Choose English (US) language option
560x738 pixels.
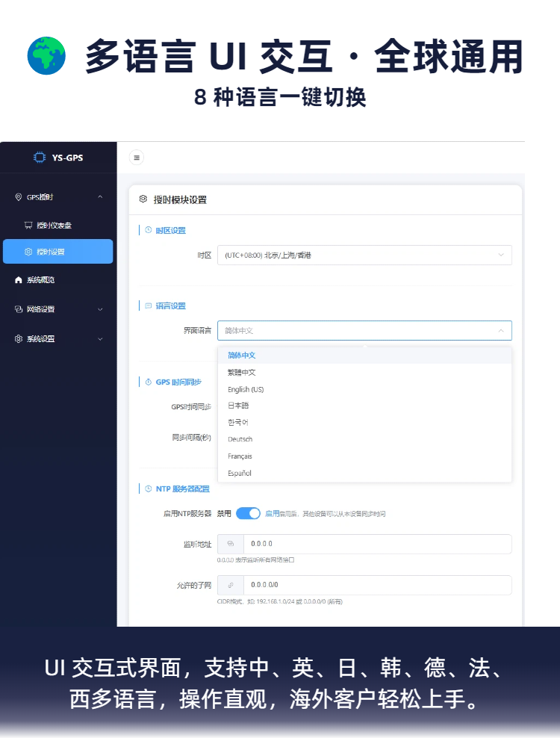click(x=364, y=389)
